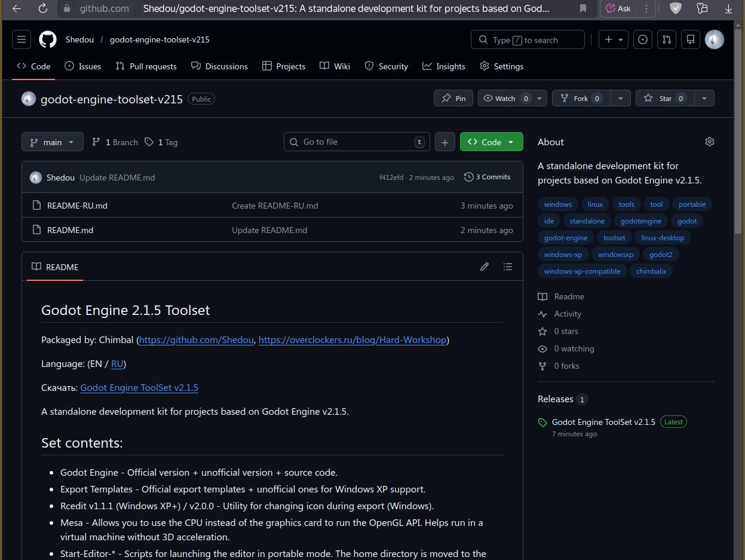Open the README-RU.md file
The image size is (745, 560).
point(77,206)
